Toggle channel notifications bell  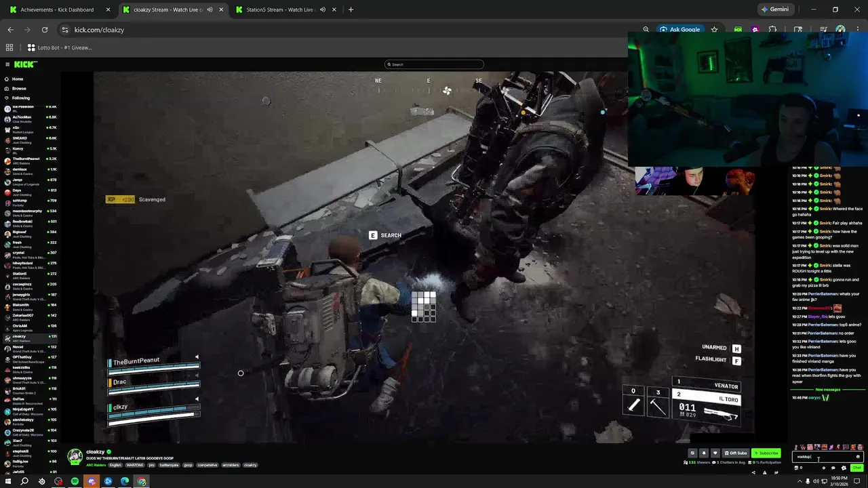tap(704, 453)
